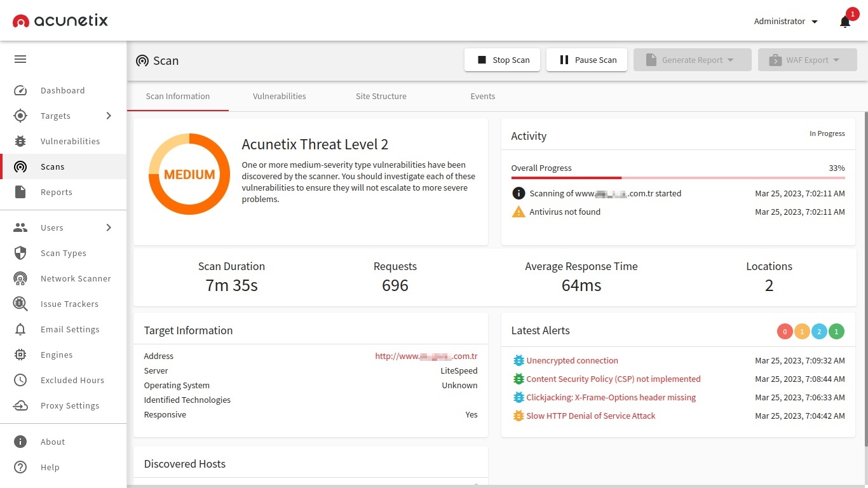
Task: Open Clickjacking X-Frame-Options header missing alert
Action: (611, 397)
